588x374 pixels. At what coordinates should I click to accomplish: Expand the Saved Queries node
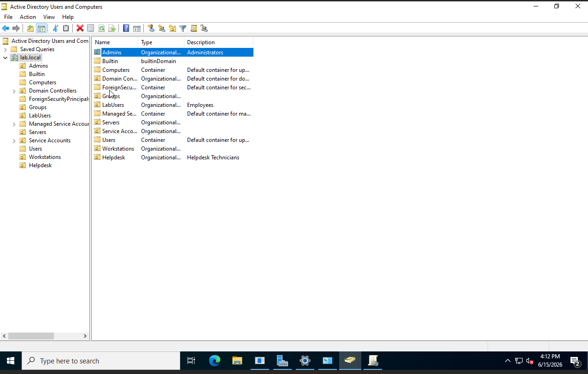pos(5,49)
